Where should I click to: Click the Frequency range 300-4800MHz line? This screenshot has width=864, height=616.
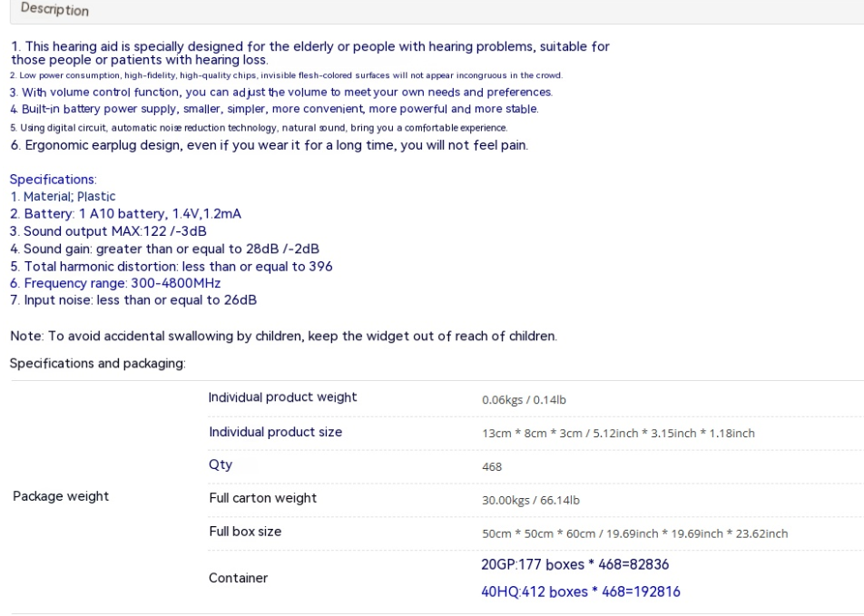click(115, 283)
